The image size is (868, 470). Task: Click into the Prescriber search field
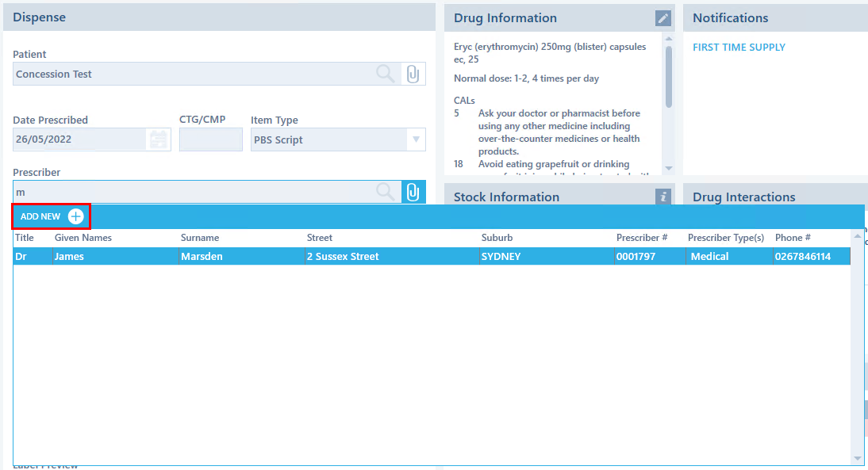click(x=190, y=192)
